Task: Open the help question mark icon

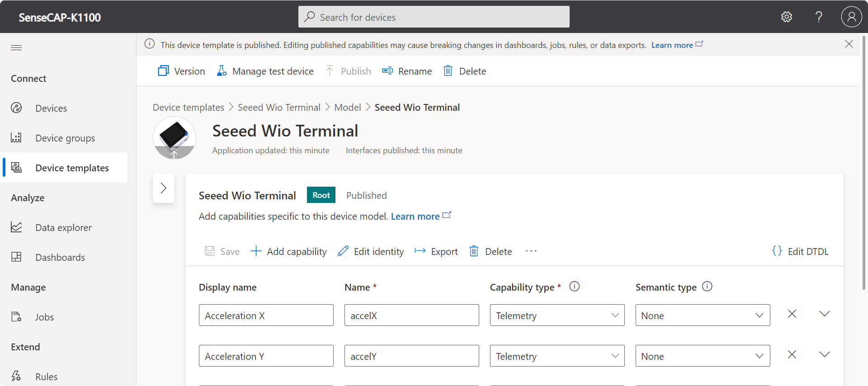Action: pyautogui.click(x=819, y=17)
